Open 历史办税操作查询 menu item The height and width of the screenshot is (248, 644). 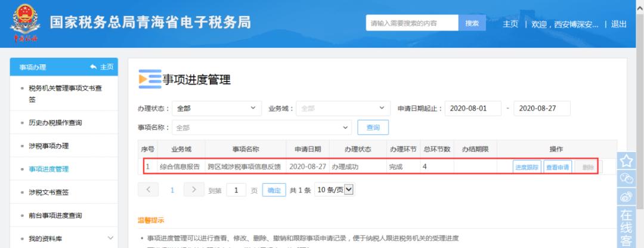point(55,122)
